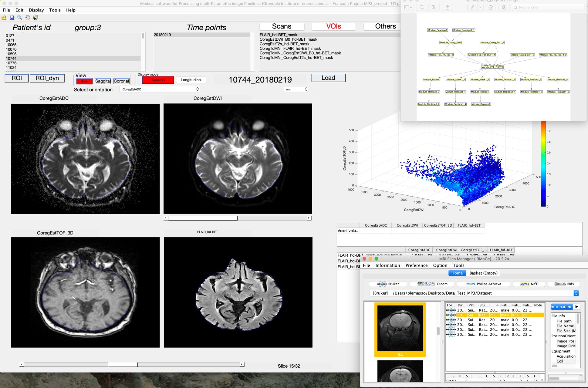Image resolution: width=588 pixels, height=388 pixels.
Task: Select the pan hand tool
Action: tap(28, 18)
